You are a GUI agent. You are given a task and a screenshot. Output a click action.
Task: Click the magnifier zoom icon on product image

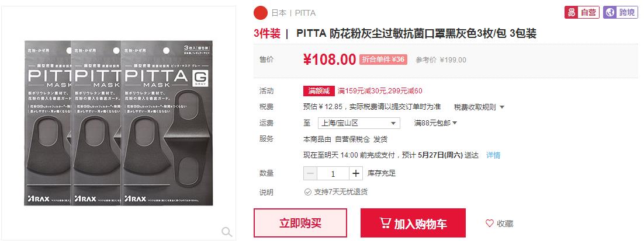click(x=227, y=232)
